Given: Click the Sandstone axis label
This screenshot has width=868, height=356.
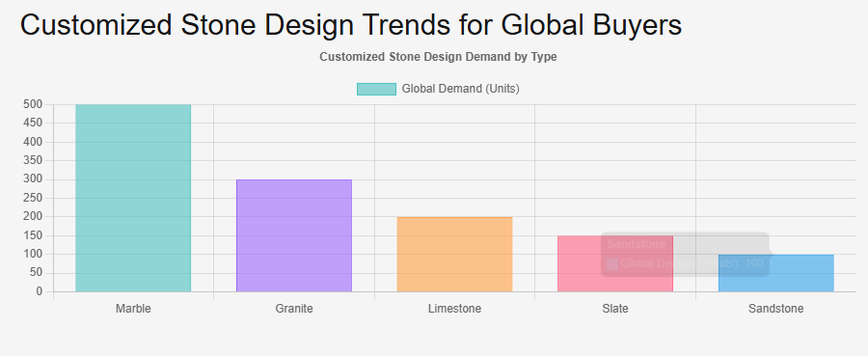Looking at the screenshot, I should pyautogui.click(x=776, y=309).
